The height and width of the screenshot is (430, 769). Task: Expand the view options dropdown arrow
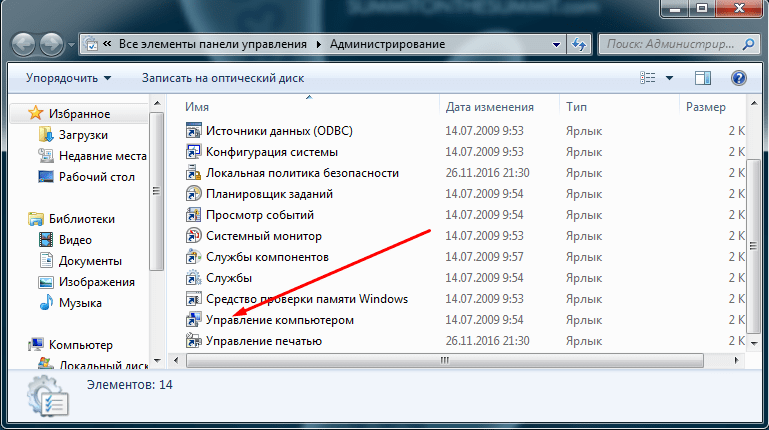pyautogui.click(x=669, y=78)
